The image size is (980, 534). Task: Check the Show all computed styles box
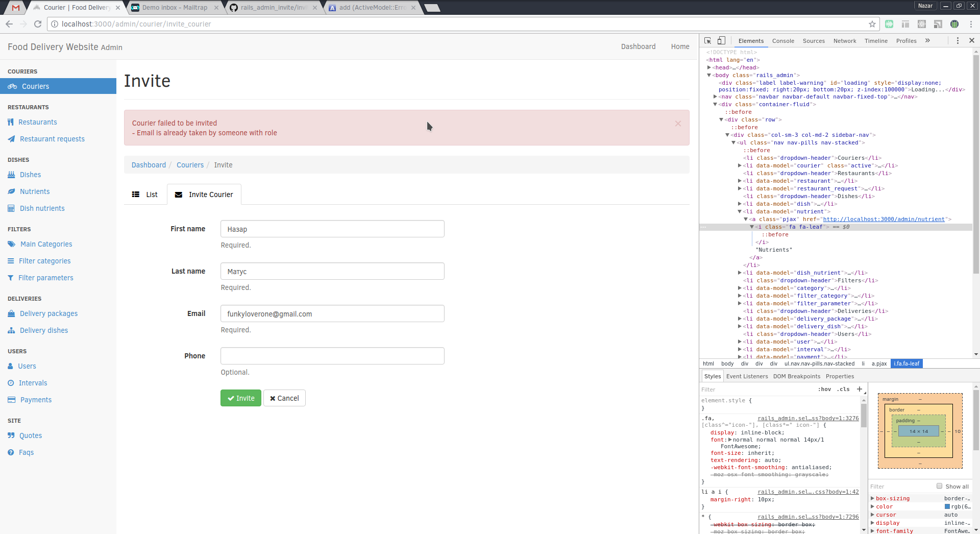(939, 486)
